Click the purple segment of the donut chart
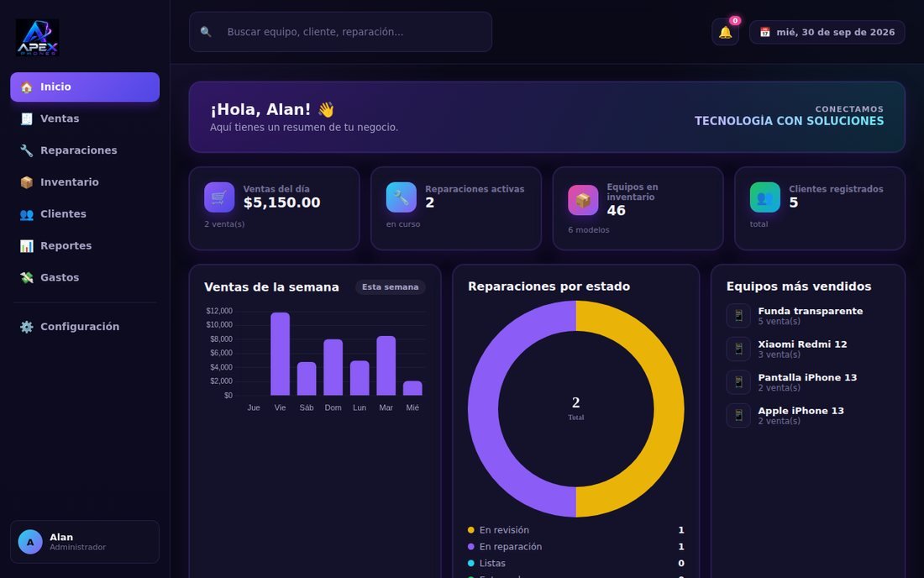The image size is (924, 578). [483, 409]
